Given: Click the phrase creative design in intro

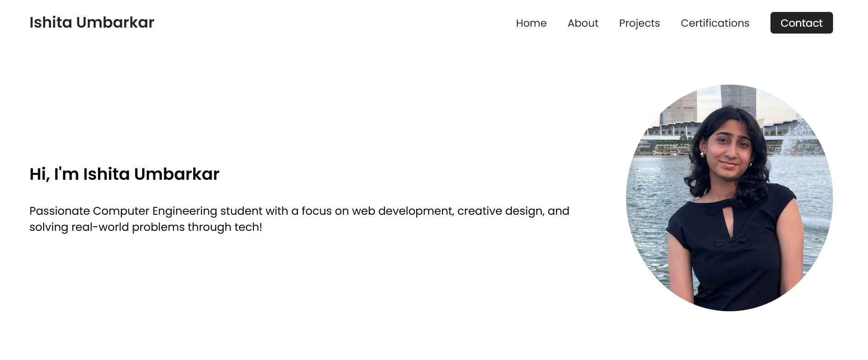Looking at the screenshot, I should pos(500,211).
